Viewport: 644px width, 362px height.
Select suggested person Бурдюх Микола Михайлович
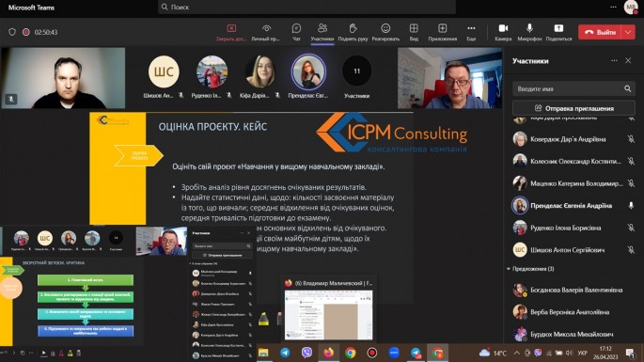573,334
